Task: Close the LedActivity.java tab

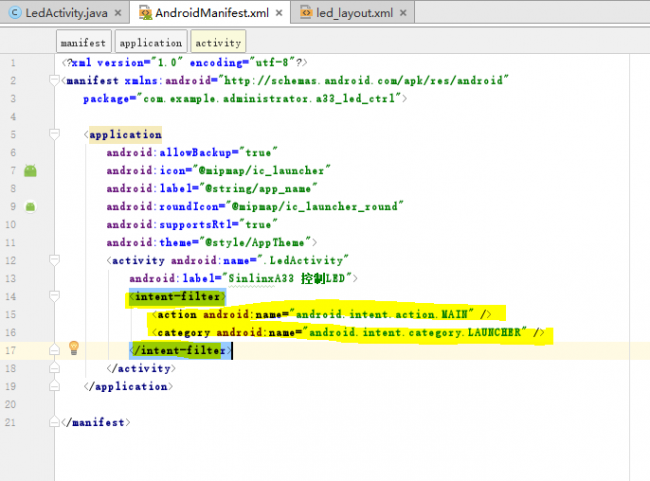Action: click(x=118, y=13)
